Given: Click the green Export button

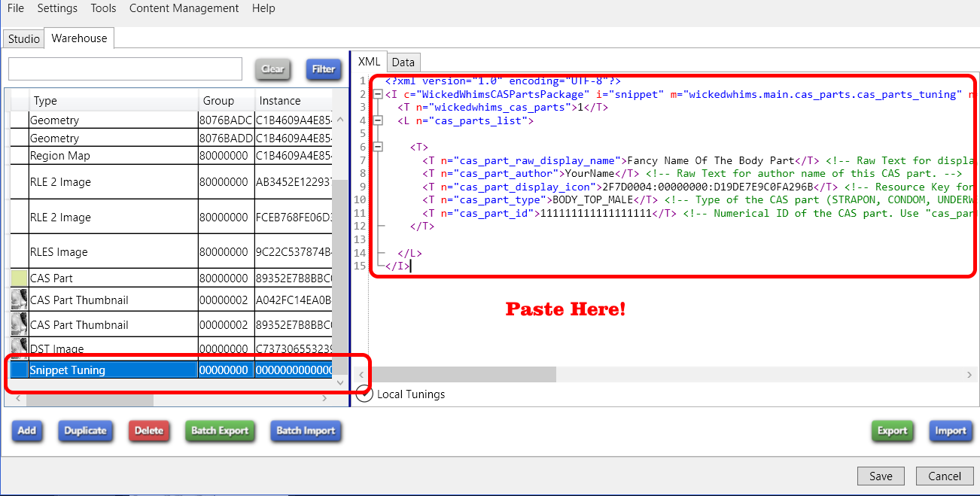Looking at the screenshot, I should pyautogui.click(x=892, y=431).
